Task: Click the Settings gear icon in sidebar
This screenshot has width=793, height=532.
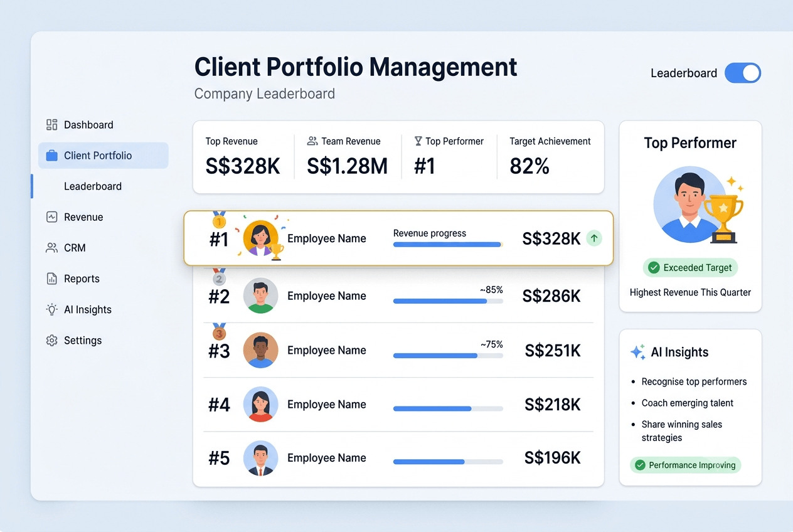Action: (52, 340)
